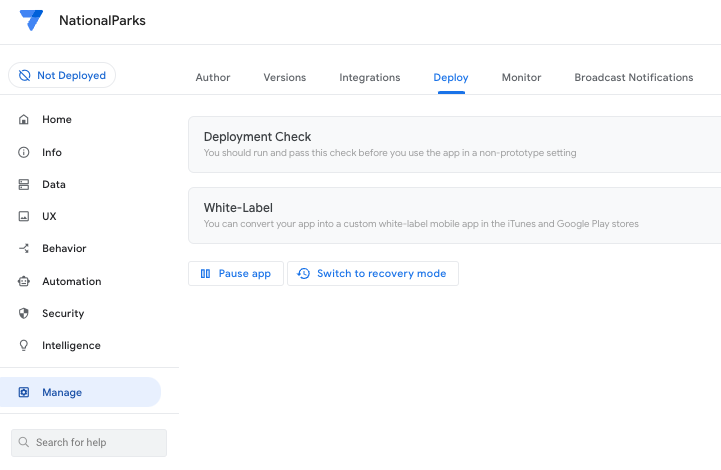The width and height of the screenshot is (721, 470).
Task: Switch to the Versions tab
Action: tap(285, 77)
